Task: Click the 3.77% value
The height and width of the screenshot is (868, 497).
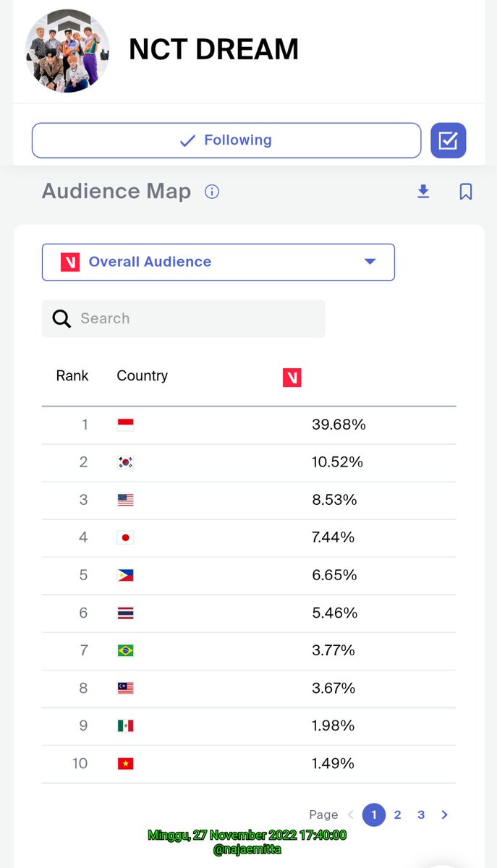Action: [334, 650]
